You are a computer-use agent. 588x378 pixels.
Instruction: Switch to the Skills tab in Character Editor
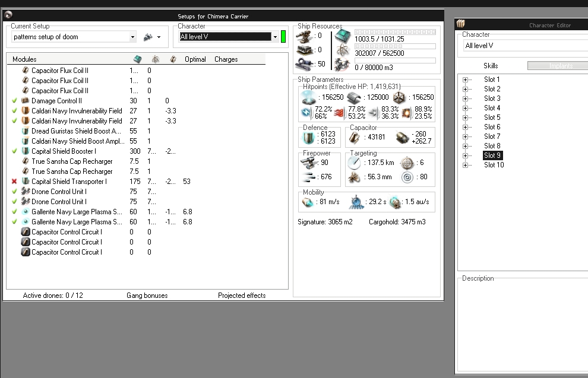tap(491, 66)
